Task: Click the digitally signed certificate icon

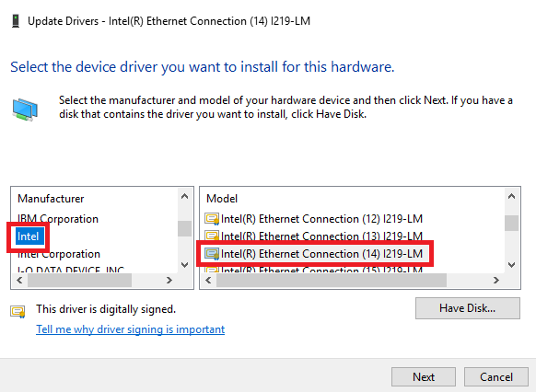Action: point(17,311)
